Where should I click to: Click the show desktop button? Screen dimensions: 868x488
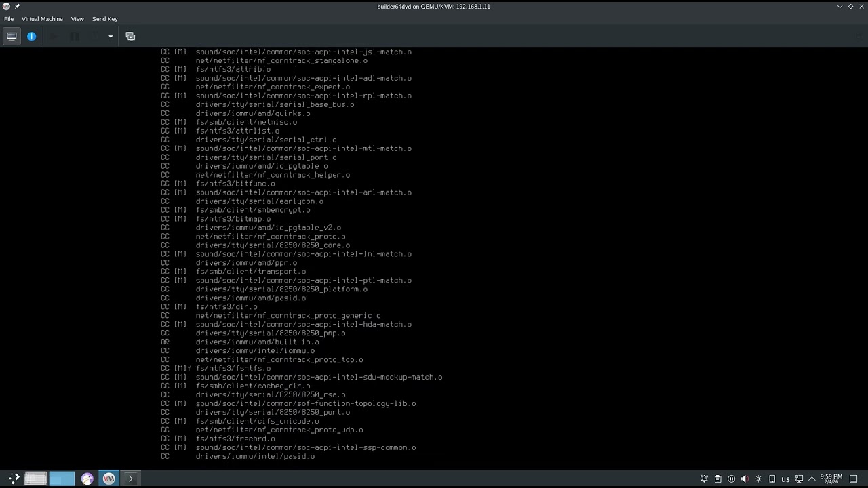(x=853, y=479)
